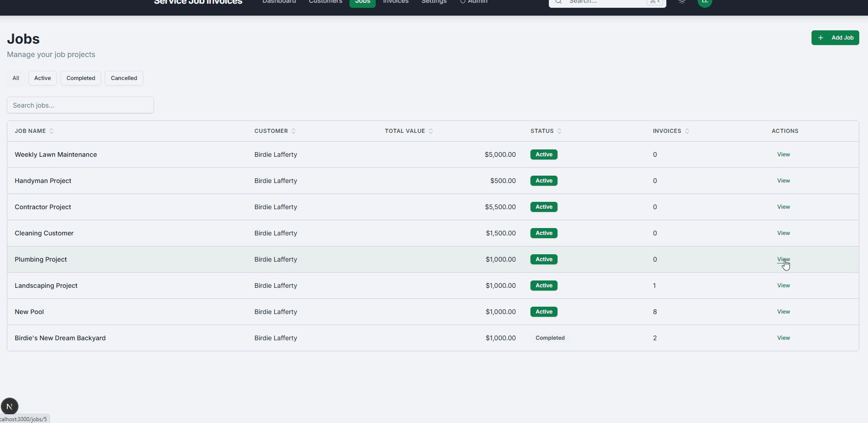Viewport: 868px width, 423px height.
Task: Select the Active filter chip
Action: pos(42,78)
